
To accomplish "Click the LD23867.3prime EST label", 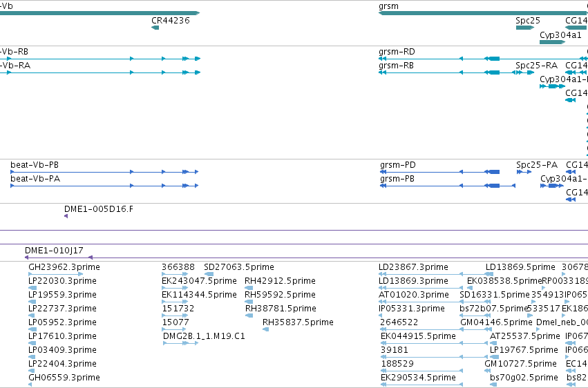I will 413,267.
